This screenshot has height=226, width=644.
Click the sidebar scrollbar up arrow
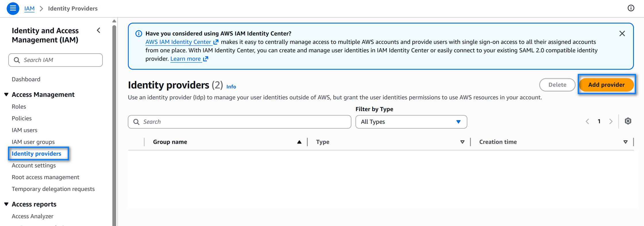114,21
